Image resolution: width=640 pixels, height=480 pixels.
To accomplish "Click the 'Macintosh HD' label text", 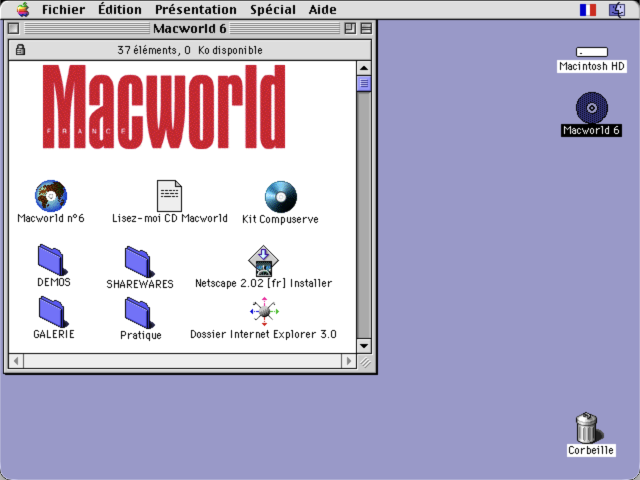I will pyautogui.click(x=592, y=66).
